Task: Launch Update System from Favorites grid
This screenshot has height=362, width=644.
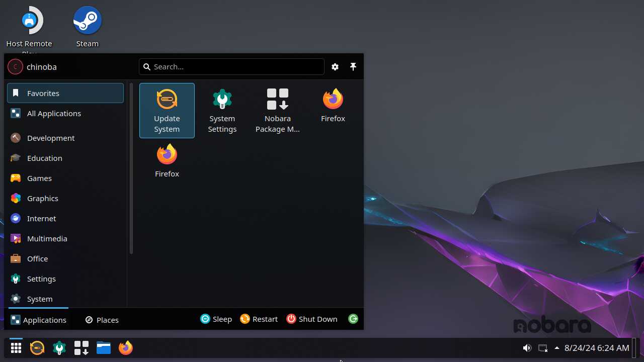Action: click(167, 111)
